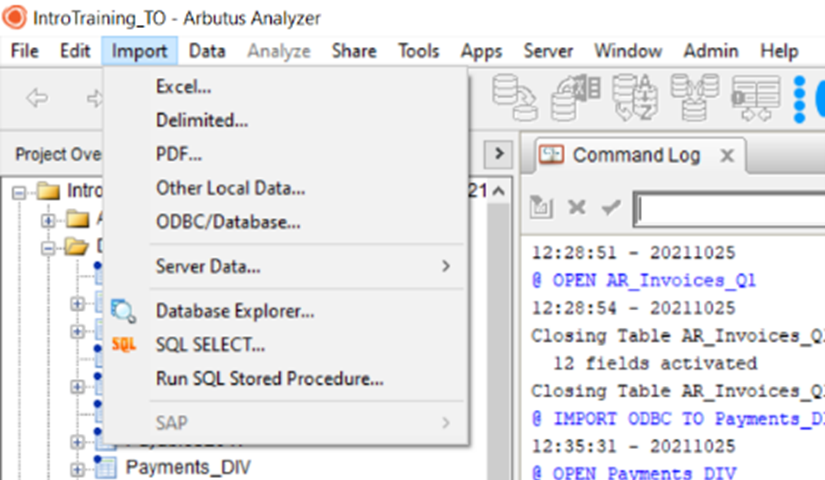
Task: Choose SQL SELECT... menu entry
Action: 285,345
